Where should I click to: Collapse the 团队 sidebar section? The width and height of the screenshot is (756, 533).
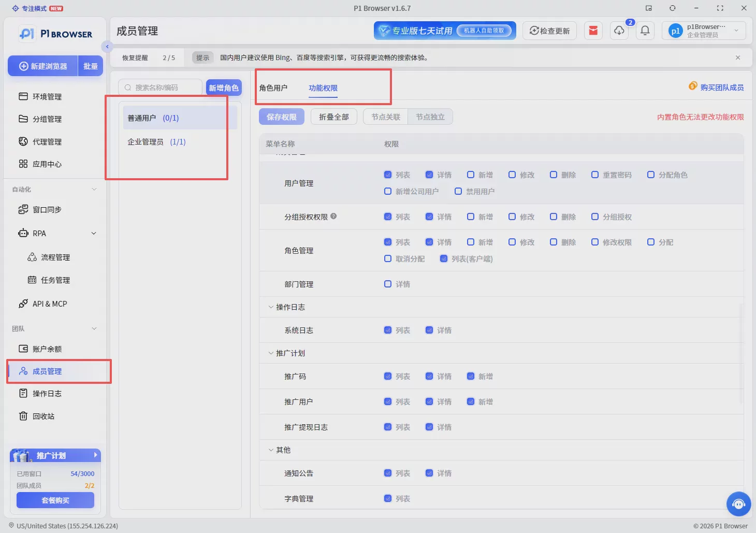tap(94, 328)
